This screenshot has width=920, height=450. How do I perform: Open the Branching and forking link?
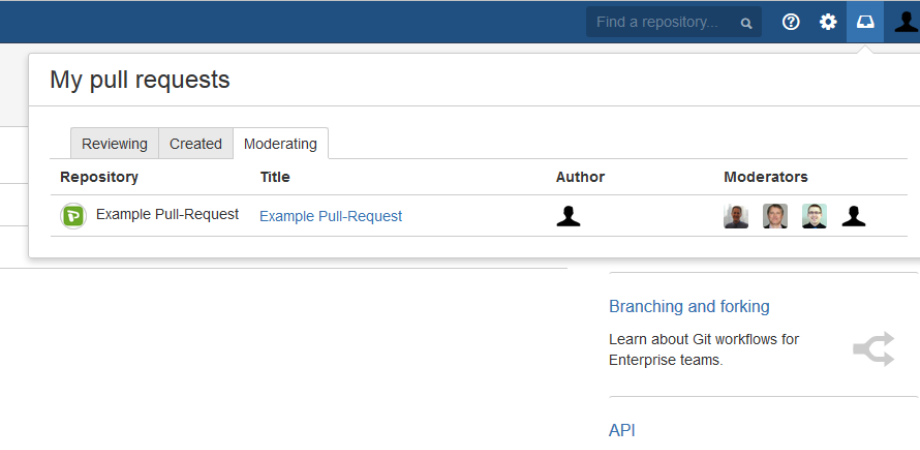[x=689, y=307]
